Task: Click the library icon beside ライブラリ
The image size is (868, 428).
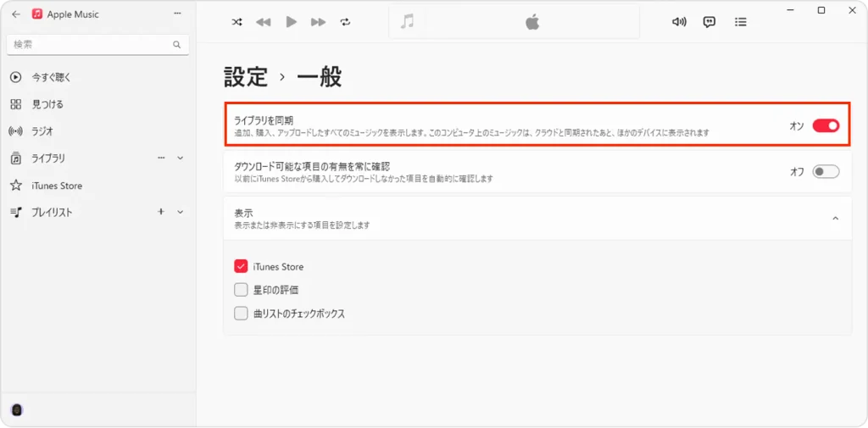Action: pyautogui.click(x=16, y=158)
